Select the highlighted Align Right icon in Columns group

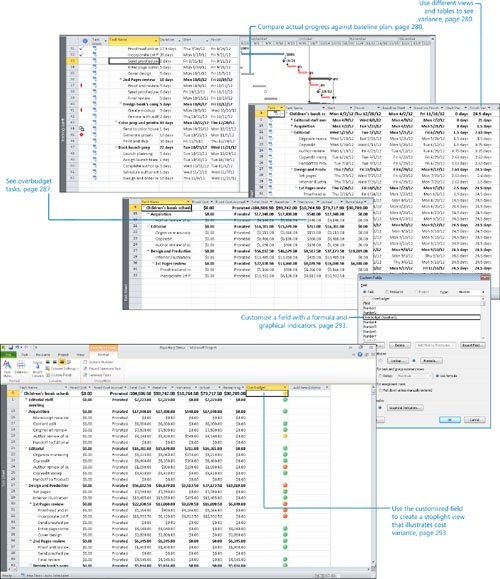[62, 362]
